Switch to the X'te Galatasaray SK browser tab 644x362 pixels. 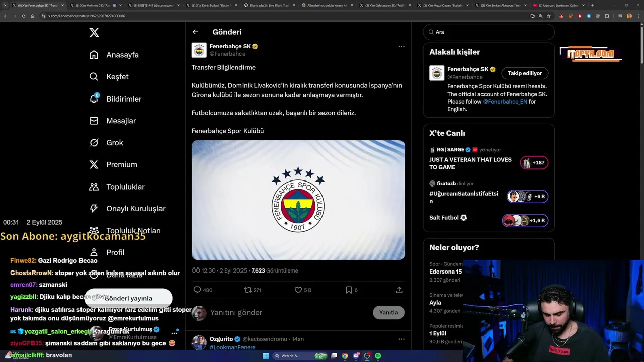[x=385, y=5]
